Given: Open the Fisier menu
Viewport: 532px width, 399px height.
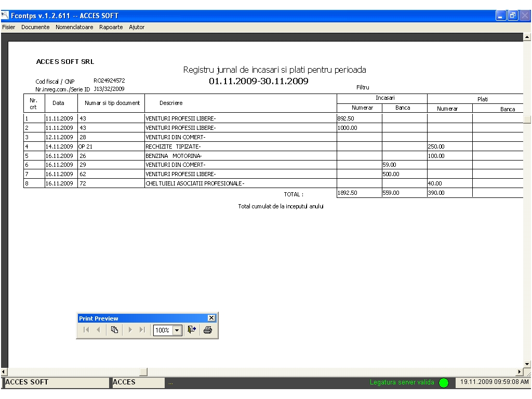Looking at the screenshot, I should click(9, 27).
